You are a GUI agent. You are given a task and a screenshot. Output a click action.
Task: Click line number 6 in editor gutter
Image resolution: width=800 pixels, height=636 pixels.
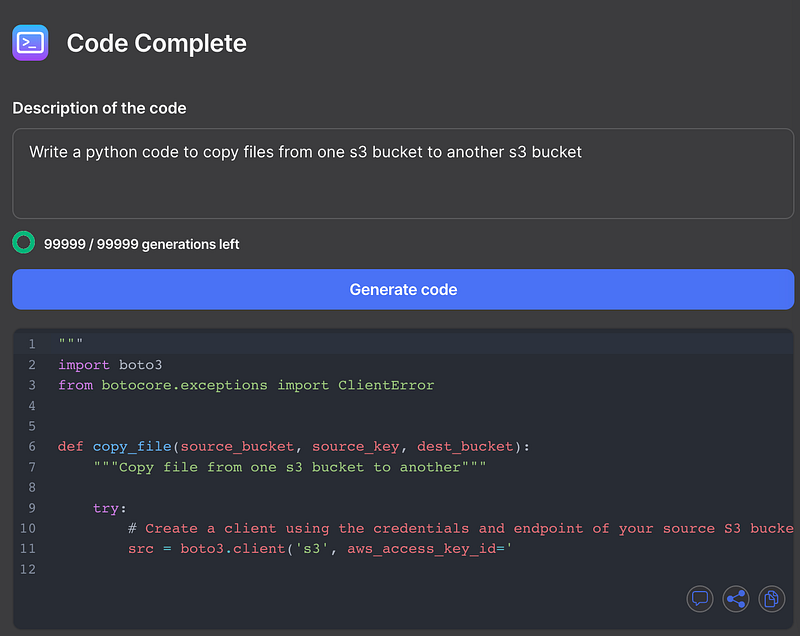point(31,446)
